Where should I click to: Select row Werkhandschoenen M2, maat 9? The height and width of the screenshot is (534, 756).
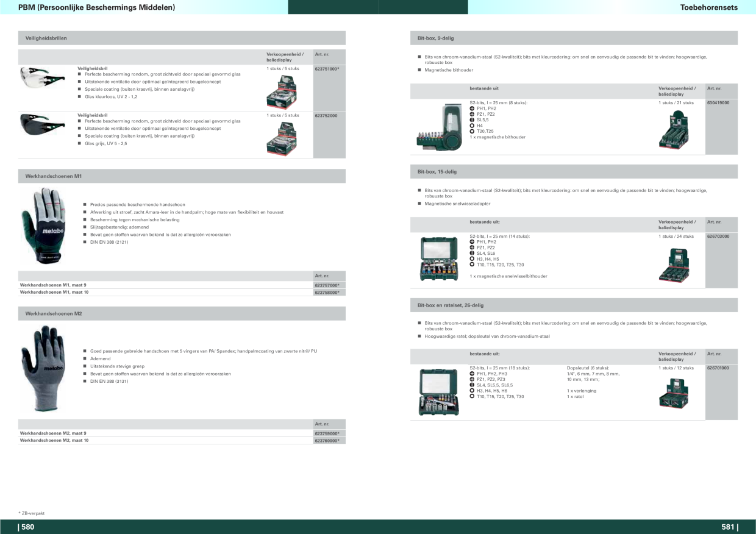coord(182,433)
